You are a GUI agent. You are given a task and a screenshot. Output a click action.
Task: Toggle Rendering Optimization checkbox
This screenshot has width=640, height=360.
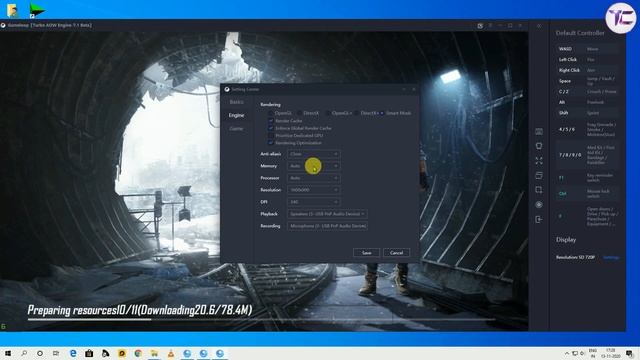[x=271, y=143]
